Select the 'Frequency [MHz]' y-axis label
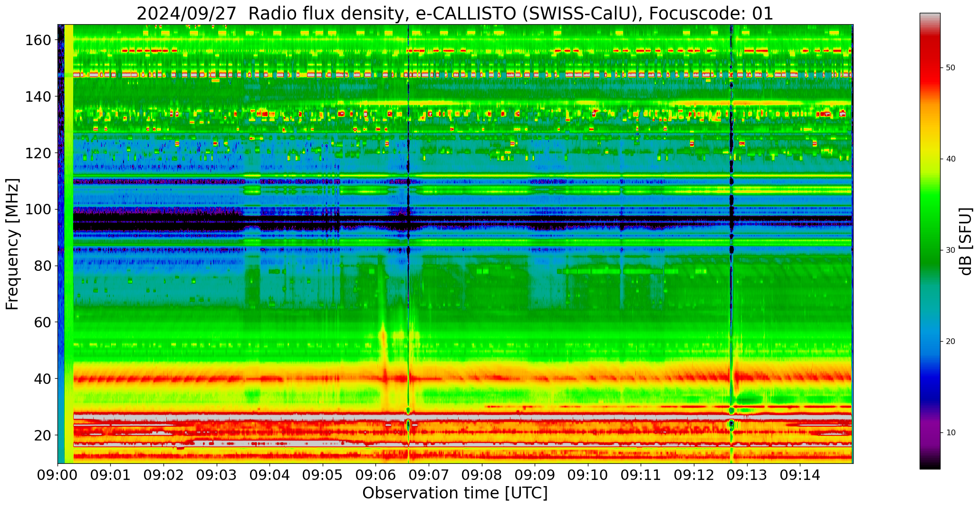 pos(12,244)
